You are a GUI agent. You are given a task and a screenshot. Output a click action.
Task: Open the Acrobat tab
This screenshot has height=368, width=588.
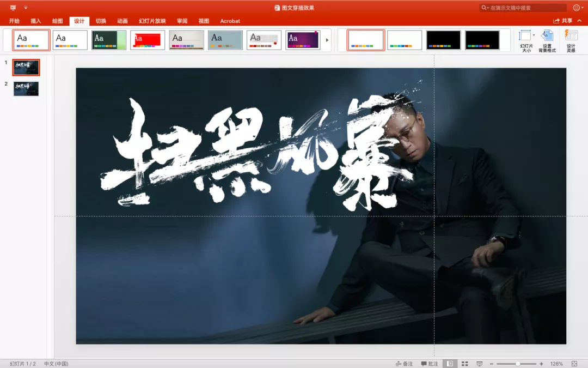click(230, 21)
